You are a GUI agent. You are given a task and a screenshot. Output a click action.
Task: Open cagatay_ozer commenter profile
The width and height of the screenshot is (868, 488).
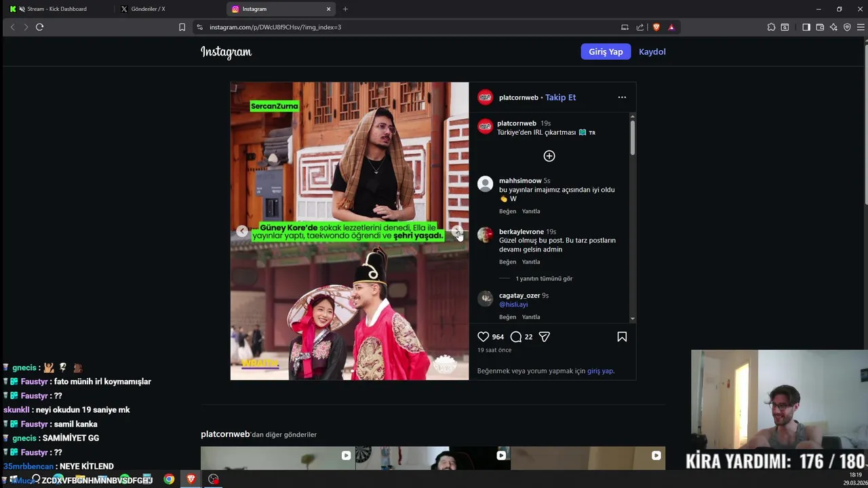[519, 296]
